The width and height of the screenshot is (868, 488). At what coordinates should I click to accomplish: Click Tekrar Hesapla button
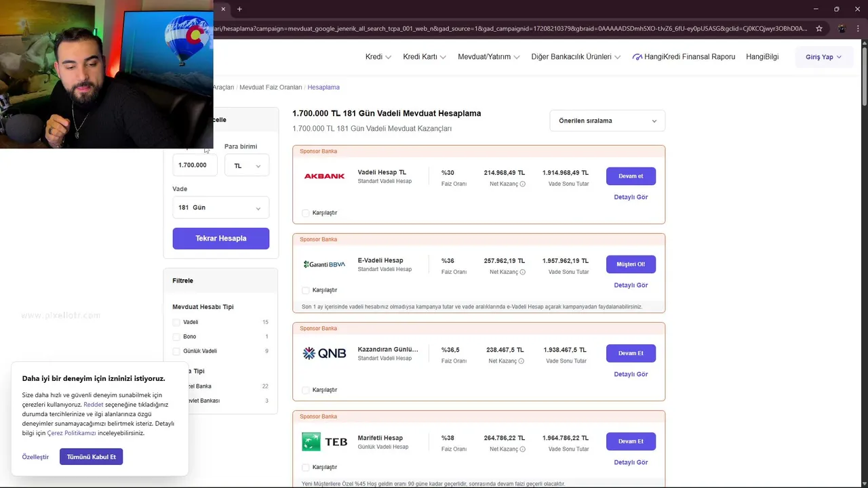(x=220, y=239)
